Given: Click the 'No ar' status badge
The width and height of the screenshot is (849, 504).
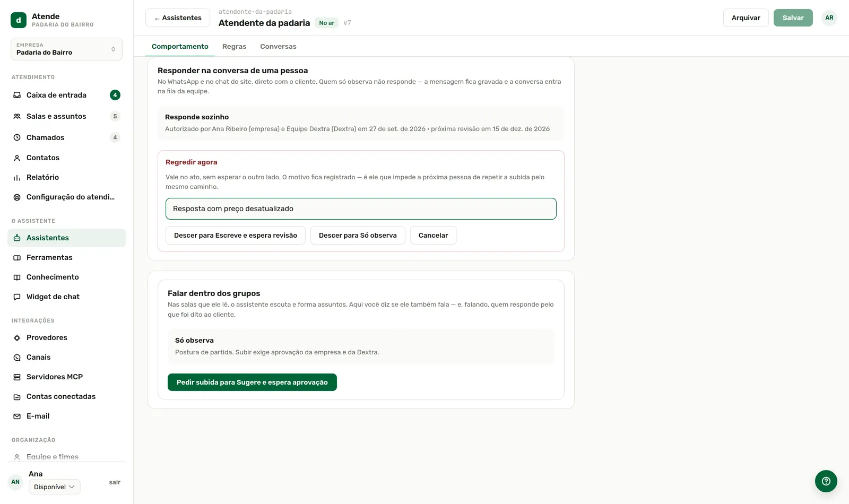Looking at the screenshot, I should click(x=327, y=23).
